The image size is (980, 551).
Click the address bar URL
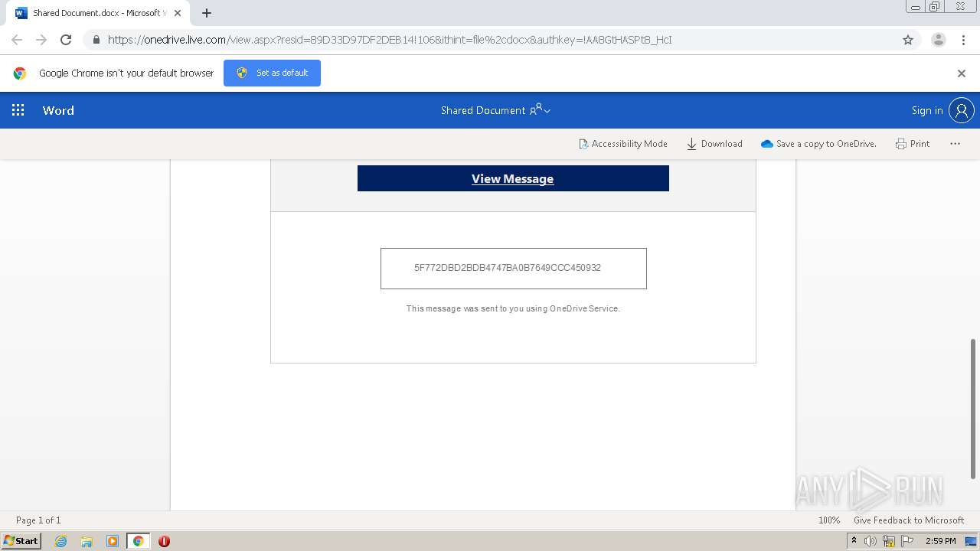point(390,40)
